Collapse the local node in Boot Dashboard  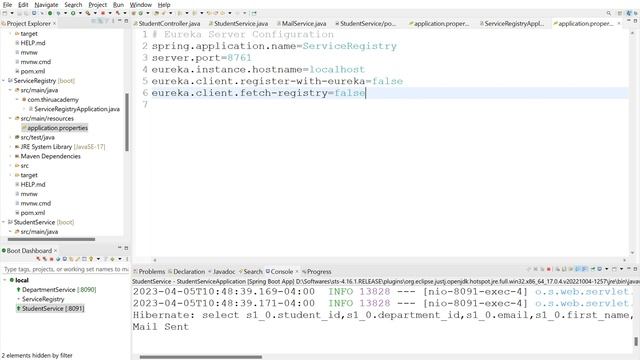pyautogui.click(x=5, y=280)
